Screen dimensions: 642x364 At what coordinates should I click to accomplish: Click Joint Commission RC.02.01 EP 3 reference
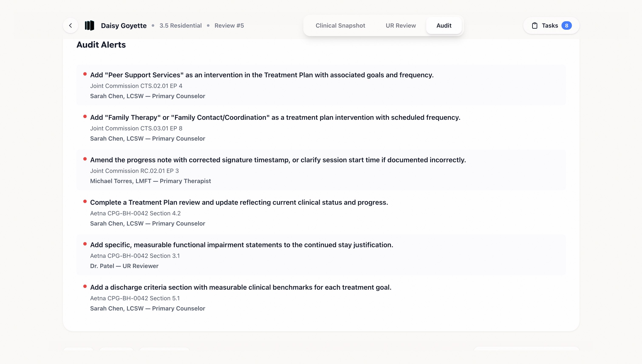tap(134, 171)
